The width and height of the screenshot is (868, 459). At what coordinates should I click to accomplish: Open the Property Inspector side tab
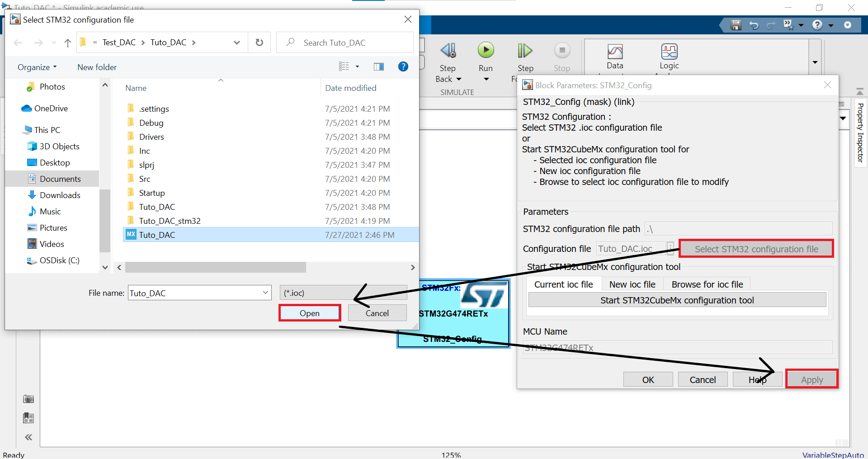[860, 133]
